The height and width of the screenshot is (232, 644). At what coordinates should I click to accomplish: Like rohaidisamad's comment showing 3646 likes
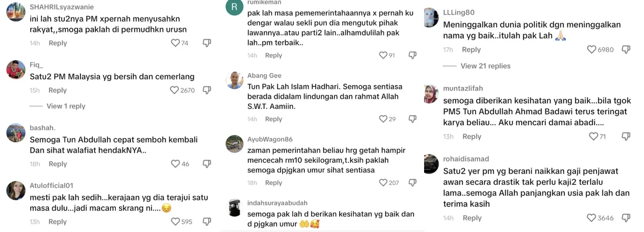coord(591,218)
